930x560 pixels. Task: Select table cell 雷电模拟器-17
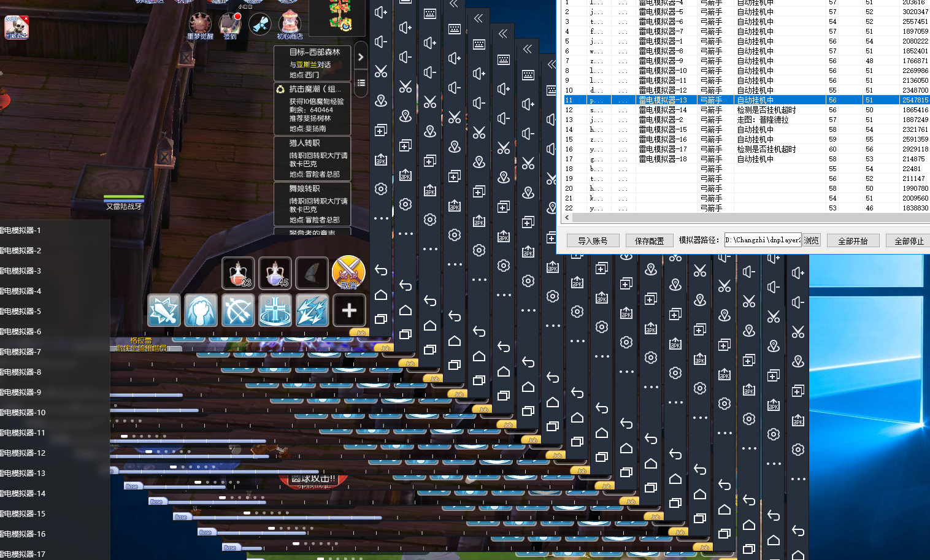[663, 149]
